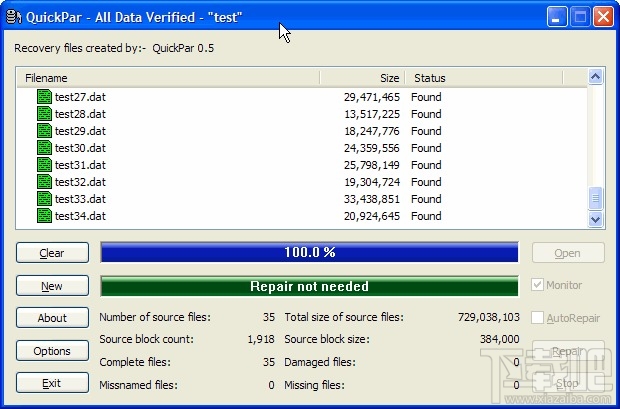Click the size value 24,359,556
620x409 pixels.
(x=372, y=148)
